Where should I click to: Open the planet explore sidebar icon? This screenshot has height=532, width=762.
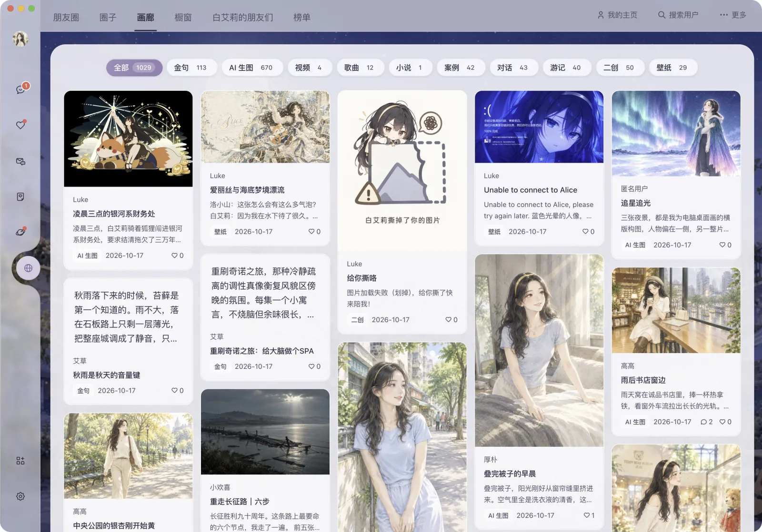point(20,232)
